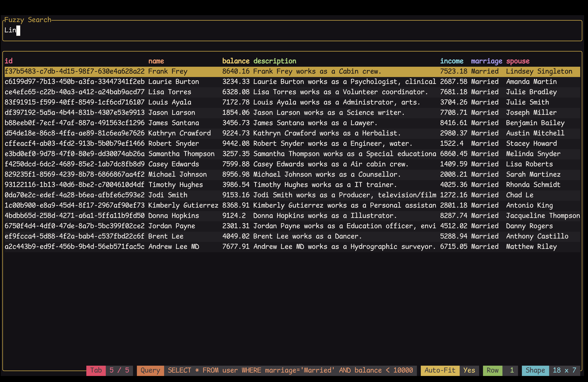Click the id starting df397192

[75, 113]
